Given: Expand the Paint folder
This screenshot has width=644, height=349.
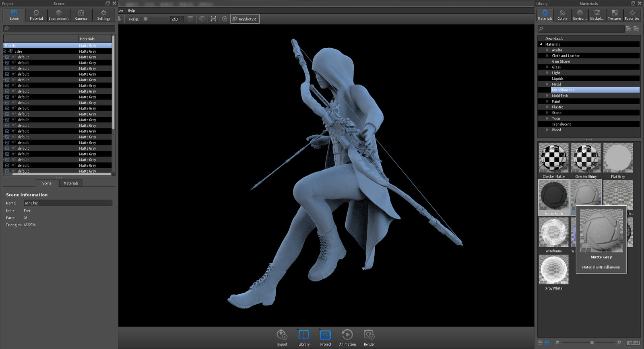Looking at the screenshot, I should [547, 101].
